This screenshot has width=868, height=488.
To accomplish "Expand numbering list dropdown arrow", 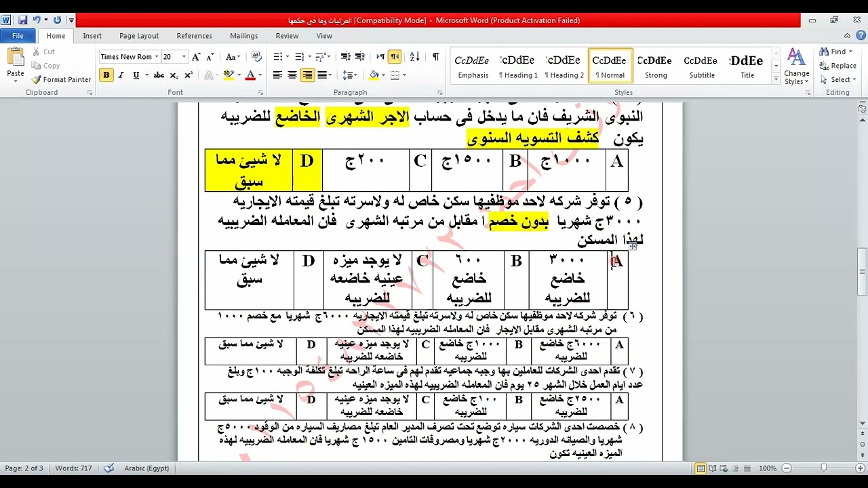I will click(x=309, y=57).
